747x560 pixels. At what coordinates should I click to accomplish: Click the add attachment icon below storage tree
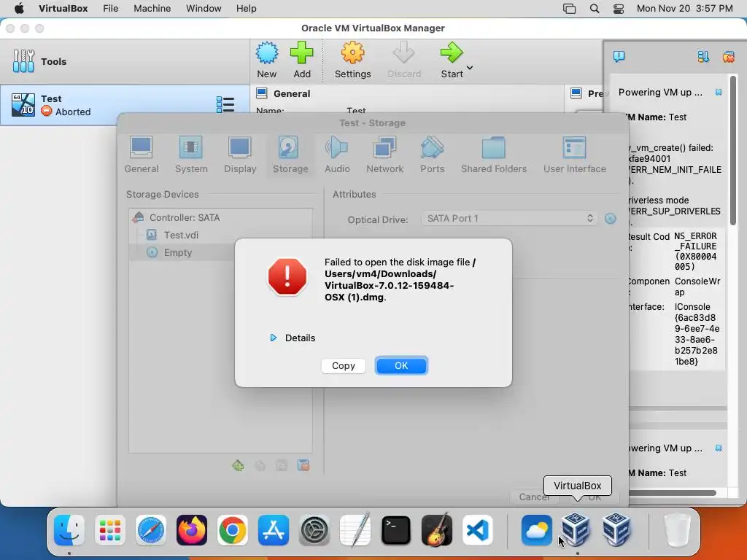coord(282,465)
